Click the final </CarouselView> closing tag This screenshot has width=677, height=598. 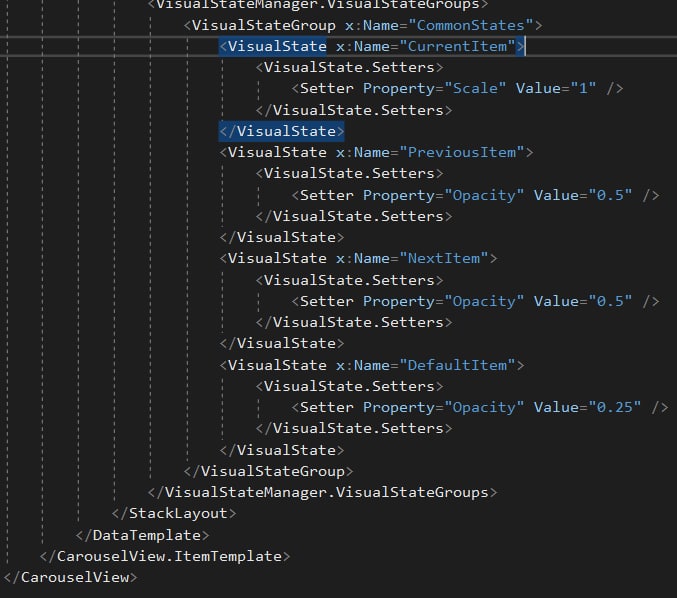[70, 577]
